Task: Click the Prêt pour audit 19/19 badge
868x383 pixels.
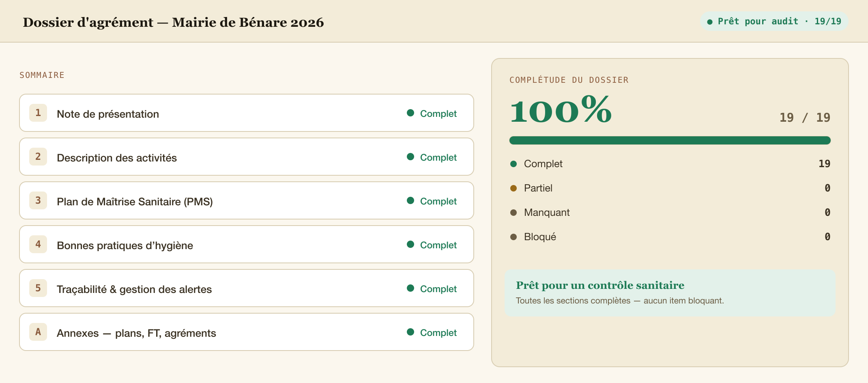Action: click(x=774, y=21)
